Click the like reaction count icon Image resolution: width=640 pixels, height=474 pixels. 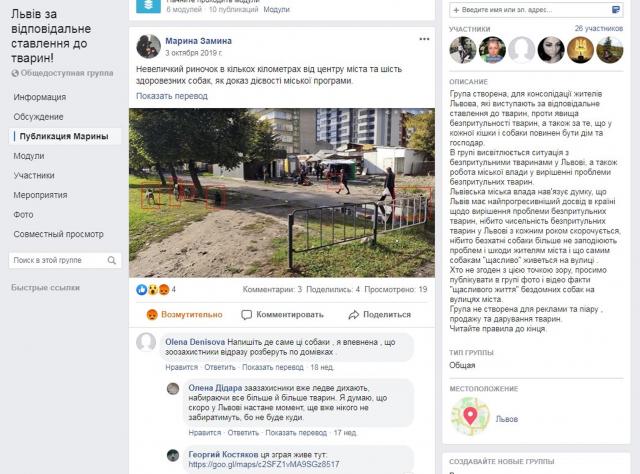click(x=141, y=289)
